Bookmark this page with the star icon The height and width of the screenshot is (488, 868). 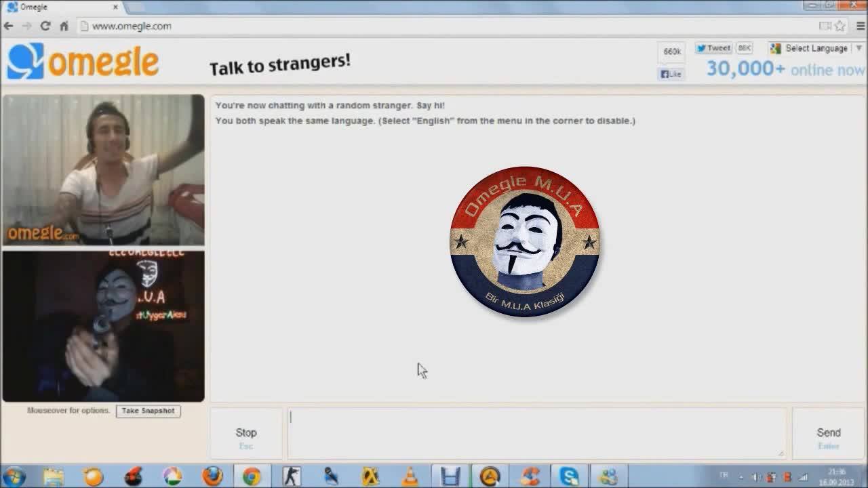840,26
